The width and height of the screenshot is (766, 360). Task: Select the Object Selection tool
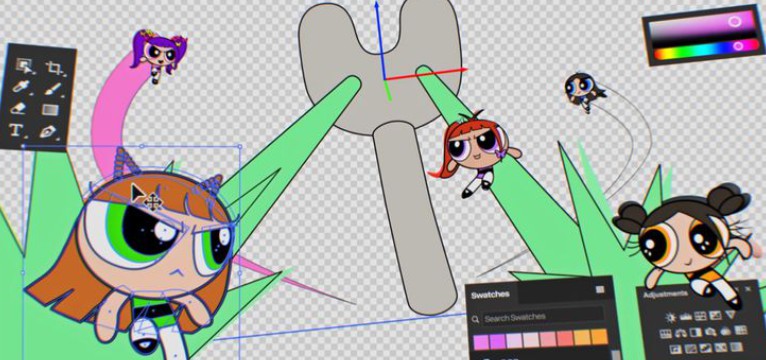point(23,65)
